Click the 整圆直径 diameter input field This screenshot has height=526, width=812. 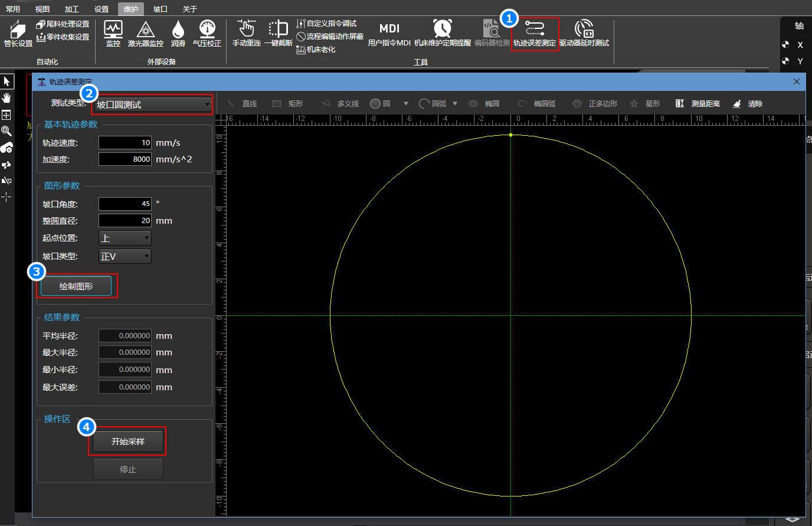(x=125, y=220)
